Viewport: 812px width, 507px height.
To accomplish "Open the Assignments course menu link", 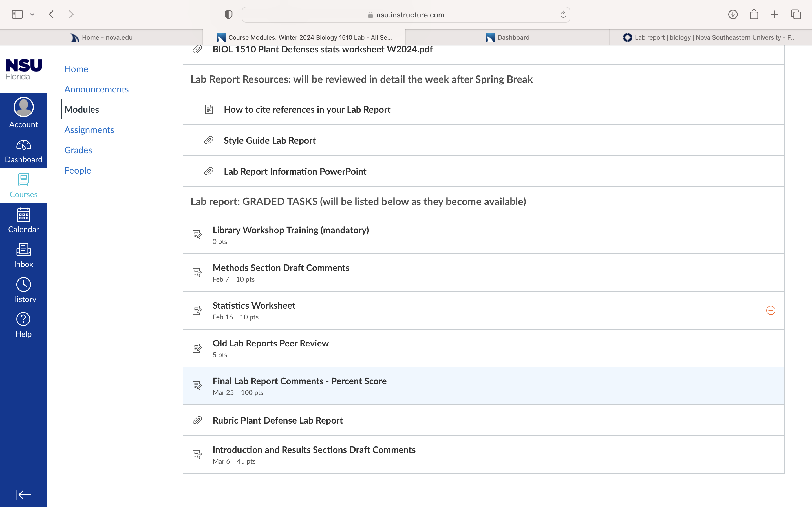I will [89, 130].
